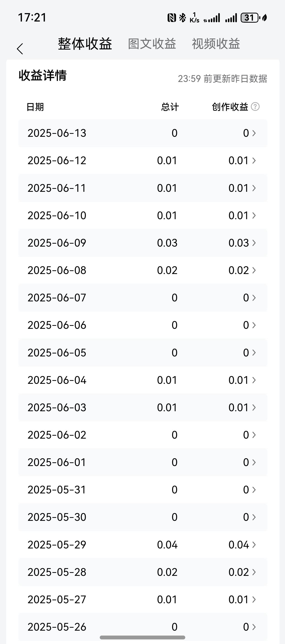285x644 pixels.
Task: Tap the battery indicator icon
Action: tap(249, 18)
